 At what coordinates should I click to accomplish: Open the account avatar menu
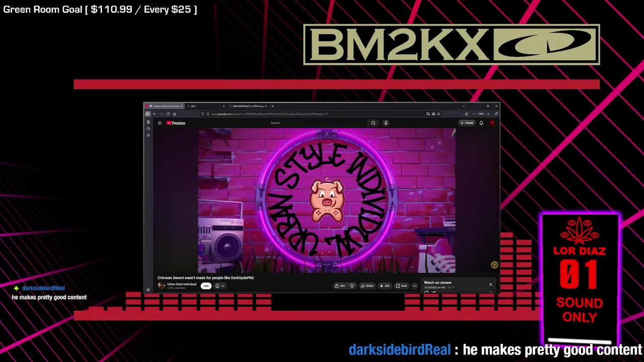point(492,123)
